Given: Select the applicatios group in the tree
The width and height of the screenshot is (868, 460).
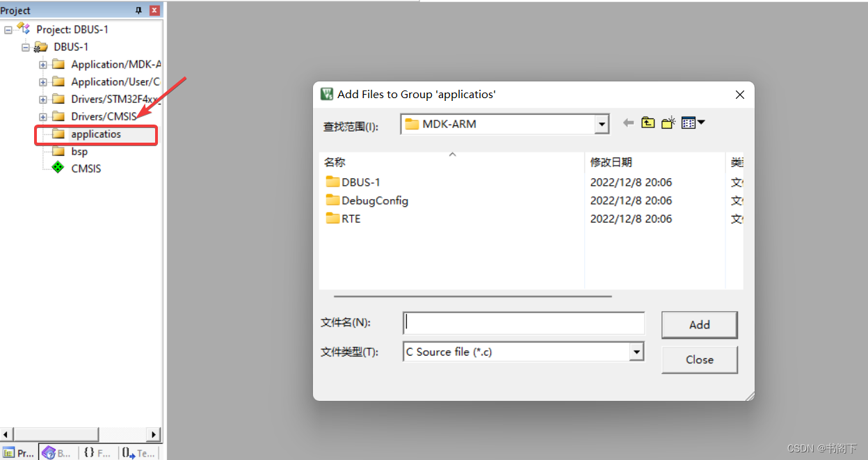Looking at the screenshot, I should 96,134.
